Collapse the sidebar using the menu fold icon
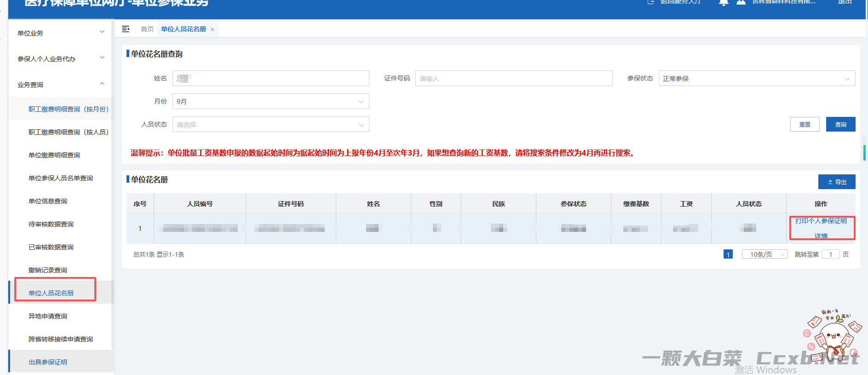868x375 pixels. coord(125,29)
